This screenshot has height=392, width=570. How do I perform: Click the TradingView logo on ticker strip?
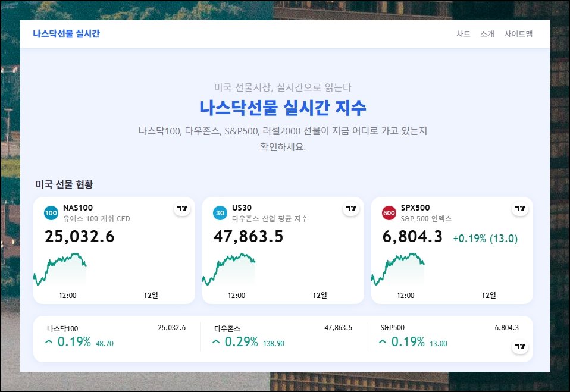coord(520,346)
